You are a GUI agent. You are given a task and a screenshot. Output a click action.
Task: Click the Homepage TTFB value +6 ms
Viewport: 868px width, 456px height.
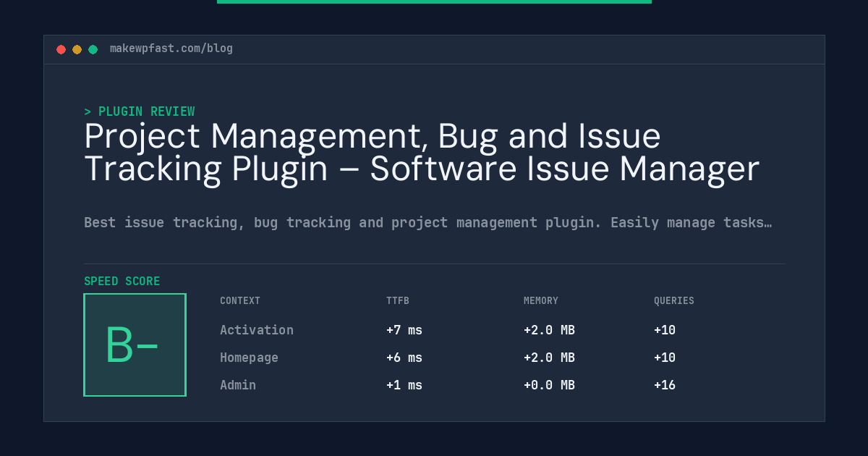[404, 358]
